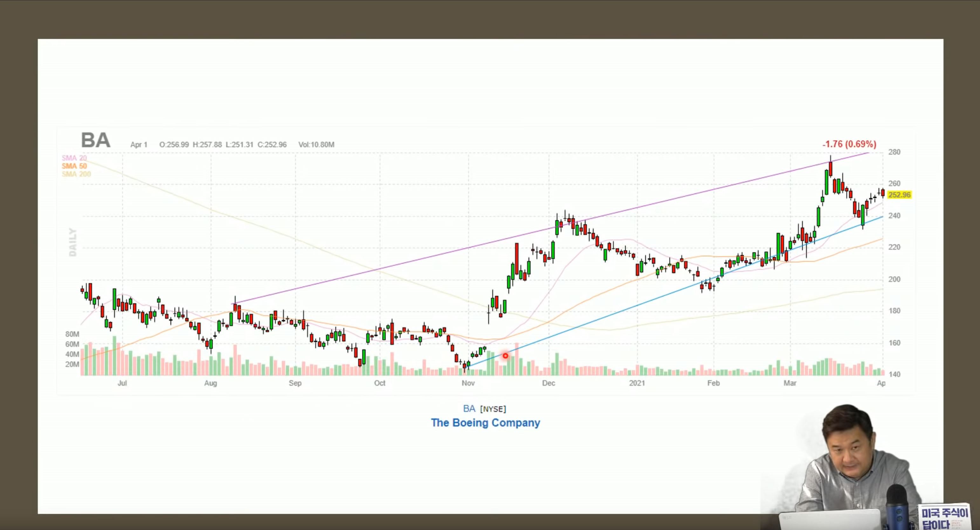Click the 280 price axis label
The height and width of the screenshot is (530, 980).
pyautogui.click(x=894, y=152)
